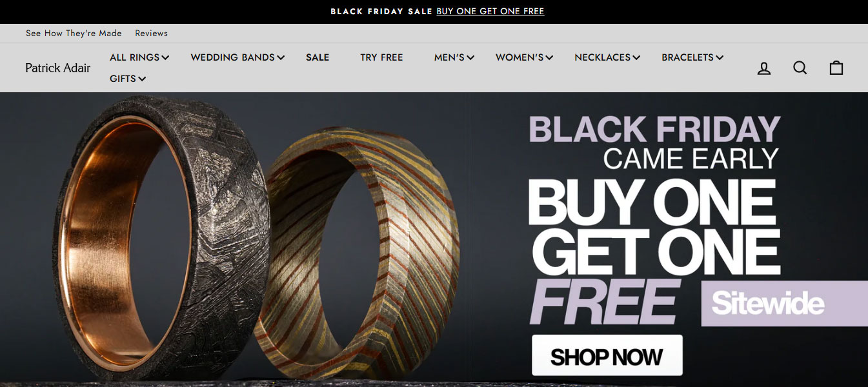Image resolution: width=868 pixels, height=387 pixels.
Task: Expand the Bracelets dropdown menu
Action: (692, 57)
